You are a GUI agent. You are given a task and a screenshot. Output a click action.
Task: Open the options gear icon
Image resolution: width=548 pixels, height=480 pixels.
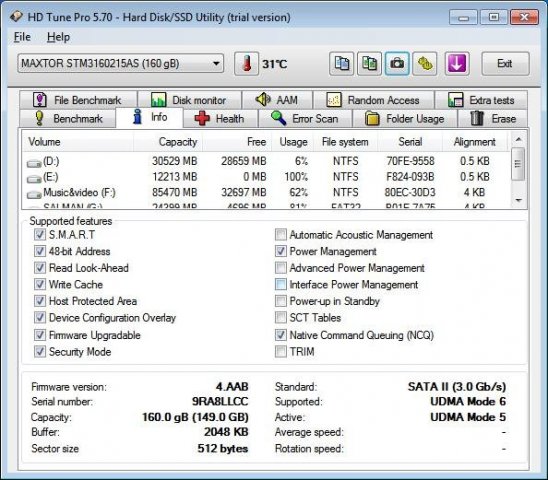pyautogui.click(x=425, y=64)
